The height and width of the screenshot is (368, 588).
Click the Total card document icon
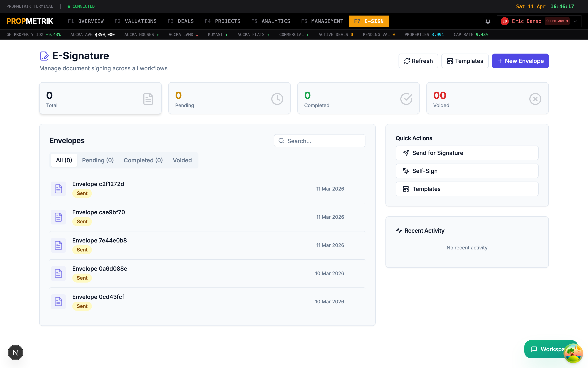148,99
